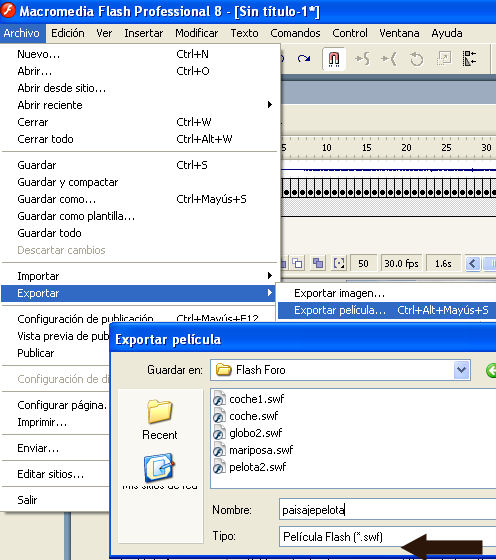Click the Flash Foro folder name

[x=261, y=370]
